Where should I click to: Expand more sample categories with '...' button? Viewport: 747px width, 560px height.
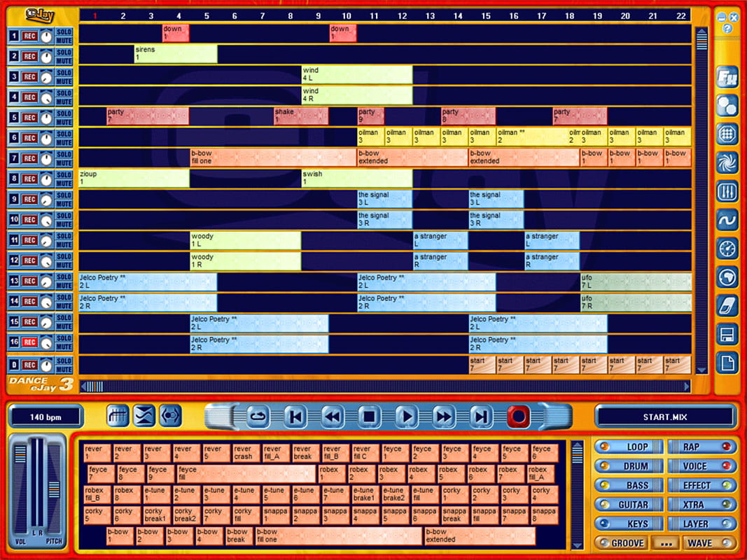pos(664,543)
